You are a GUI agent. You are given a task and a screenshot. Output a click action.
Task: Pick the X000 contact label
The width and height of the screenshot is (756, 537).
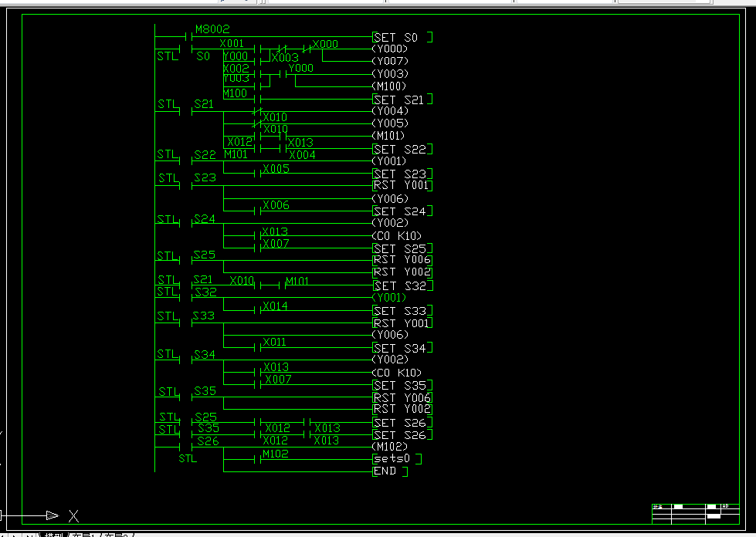[x=325, y=44]
